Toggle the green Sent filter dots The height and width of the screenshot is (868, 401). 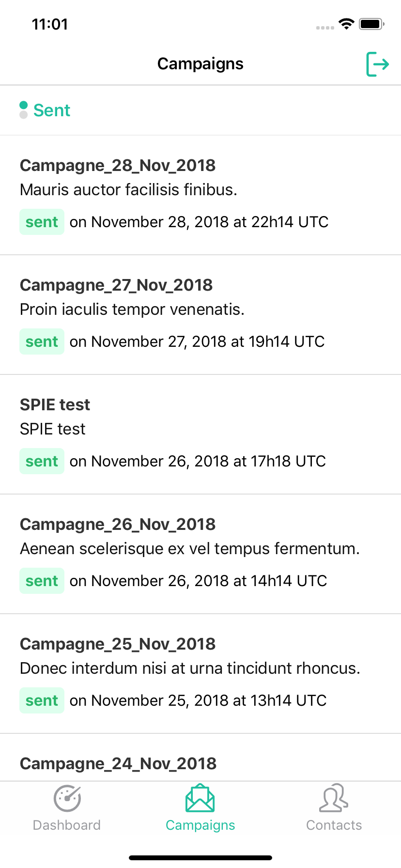pos(23,110)
